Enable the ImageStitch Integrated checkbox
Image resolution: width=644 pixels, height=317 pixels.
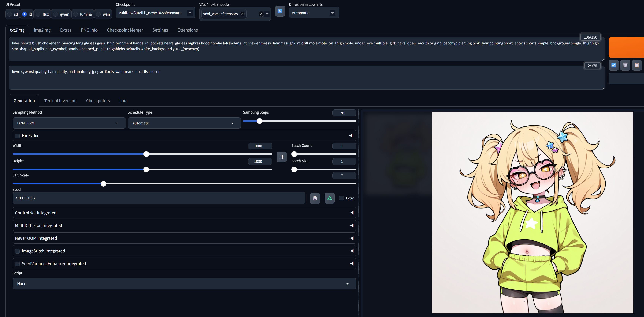[17, 251]
